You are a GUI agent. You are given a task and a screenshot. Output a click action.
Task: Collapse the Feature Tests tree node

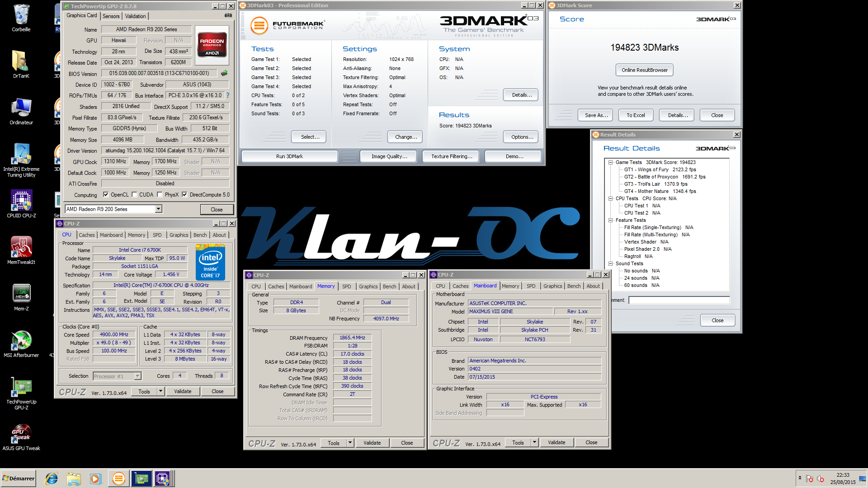click(610, 220)
